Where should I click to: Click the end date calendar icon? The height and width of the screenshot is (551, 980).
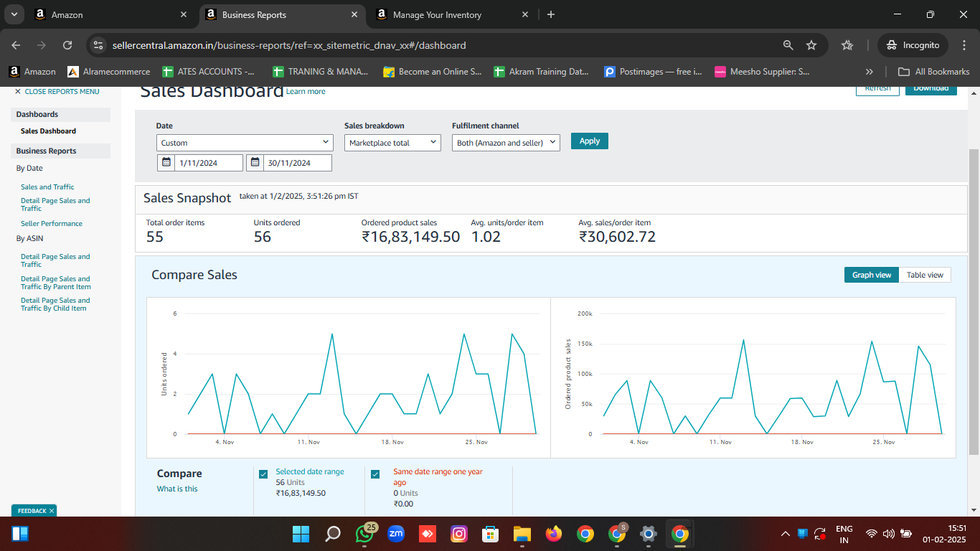point(255,163)
